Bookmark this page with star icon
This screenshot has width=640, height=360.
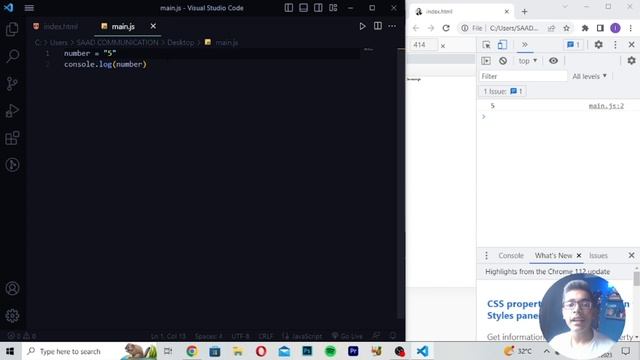[567, 28]
